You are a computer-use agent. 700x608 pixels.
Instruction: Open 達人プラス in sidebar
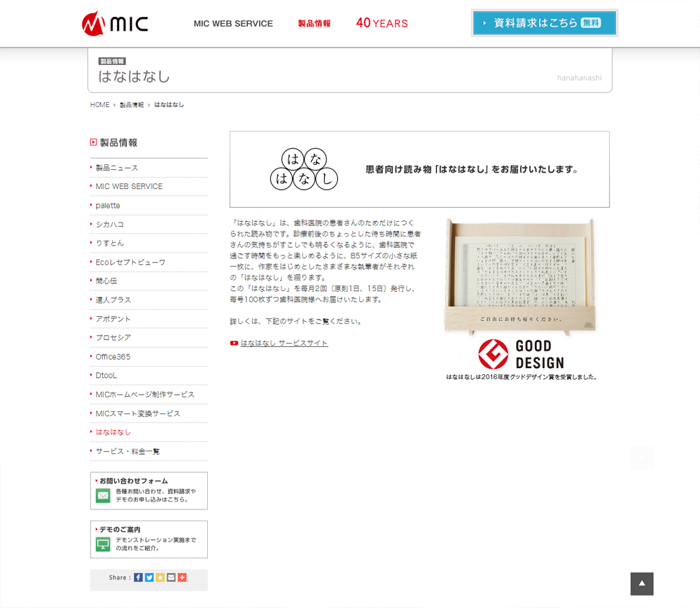click(113, 299)
